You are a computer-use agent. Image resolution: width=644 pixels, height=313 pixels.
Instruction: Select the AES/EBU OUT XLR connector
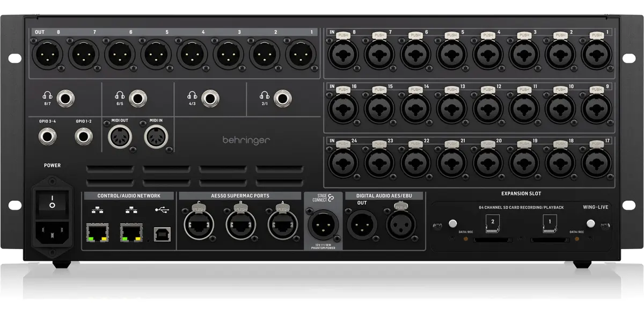coord(362,224)
